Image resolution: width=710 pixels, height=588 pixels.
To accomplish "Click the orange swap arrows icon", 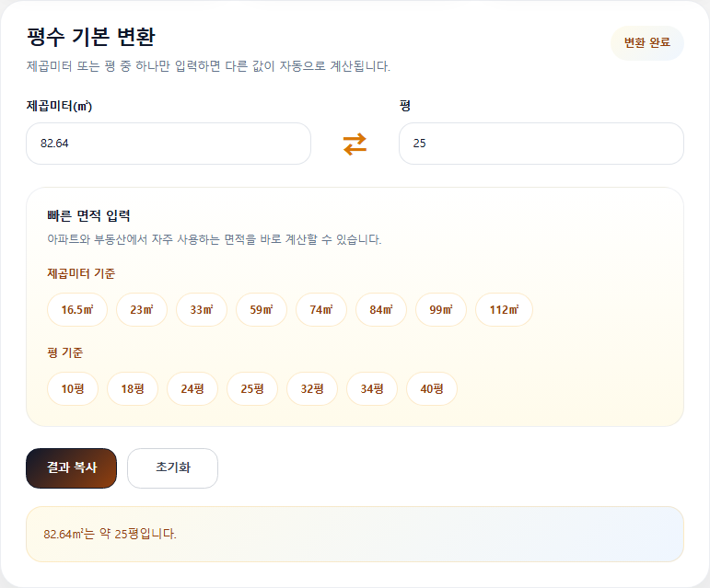I will coord(355,144).
